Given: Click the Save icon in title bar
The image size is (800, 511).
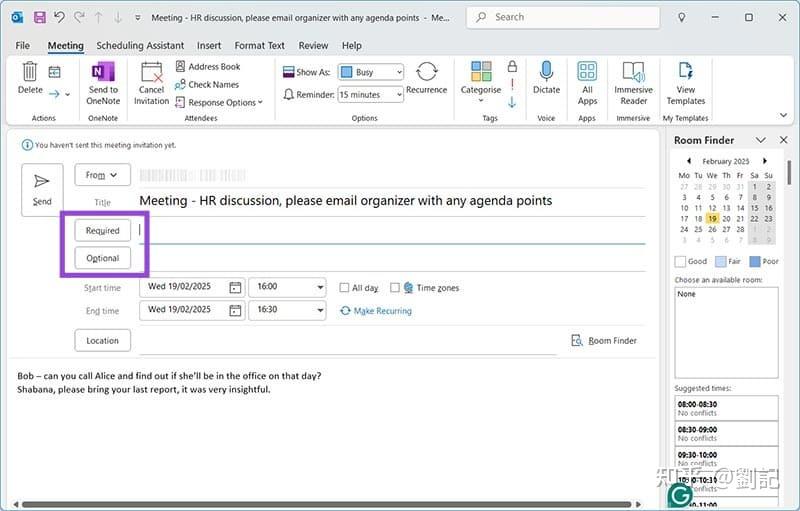Looking at the screenshot, I should tap(40, 17).
